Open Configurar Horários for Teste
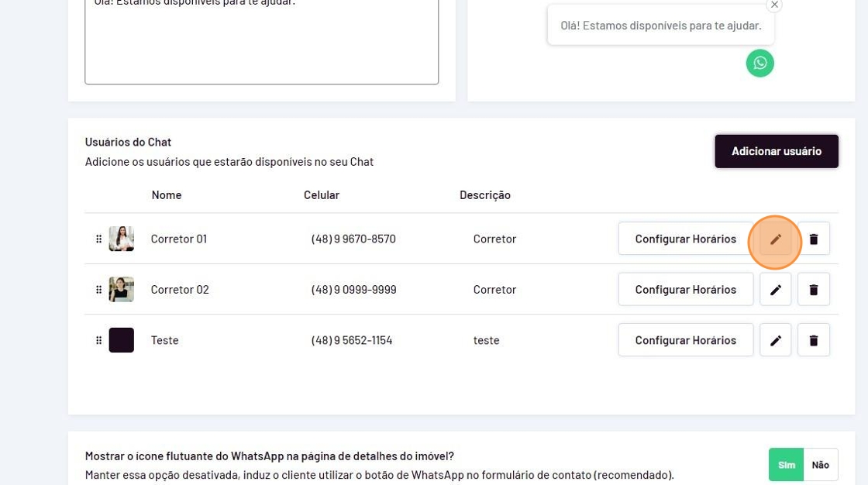 (x=685, y=340)
